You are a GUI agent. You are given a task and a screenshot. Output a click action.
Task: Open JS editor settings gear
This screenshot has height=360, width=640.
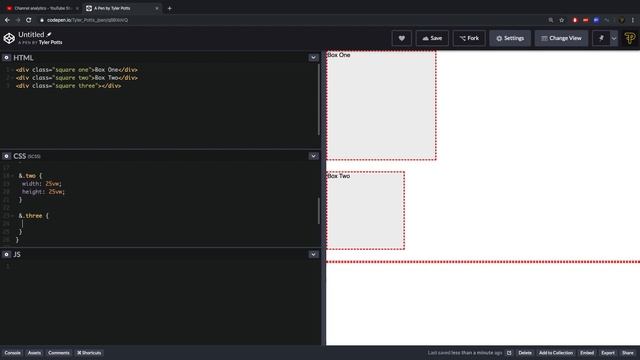[6, 254]
